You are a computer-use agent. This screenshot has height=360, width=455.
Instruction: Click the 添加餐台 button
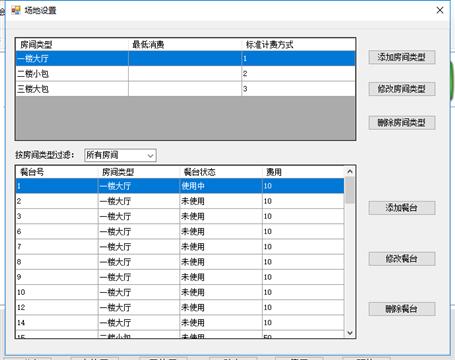click(402, 208)
